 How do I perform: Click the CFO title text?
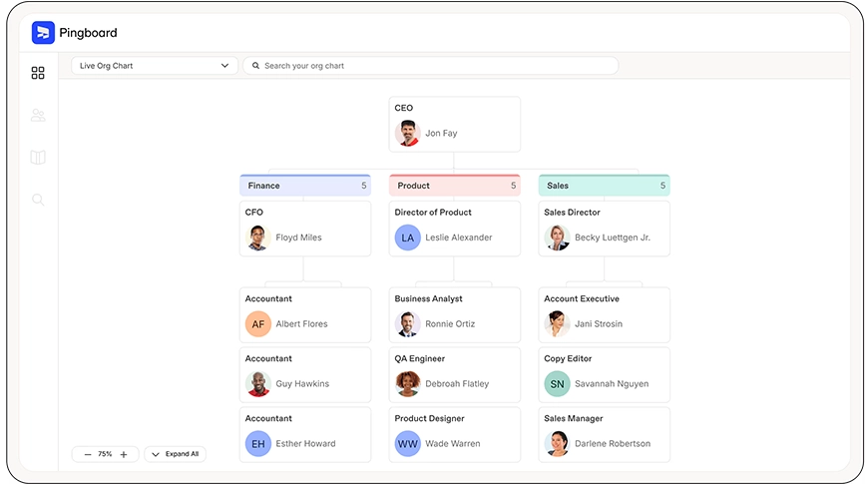pyautogui.click(x=254, y=212)
